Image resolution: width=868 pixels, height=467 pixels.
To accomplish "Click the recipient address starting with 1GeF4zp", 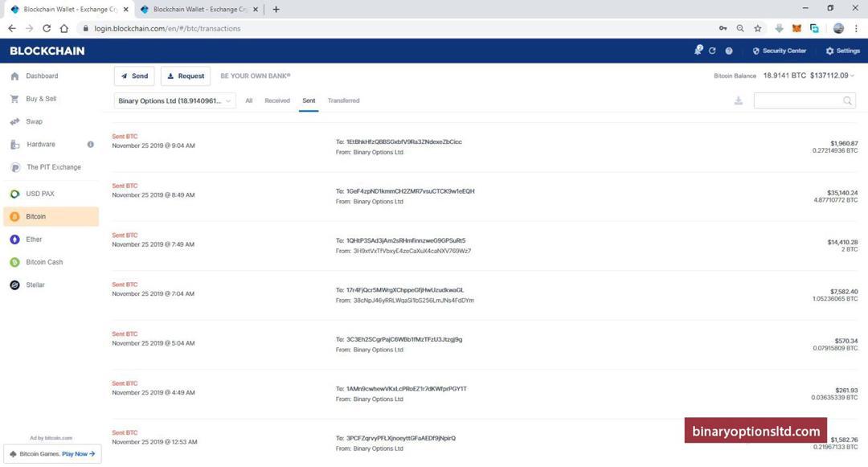I will tap(410, 190).
